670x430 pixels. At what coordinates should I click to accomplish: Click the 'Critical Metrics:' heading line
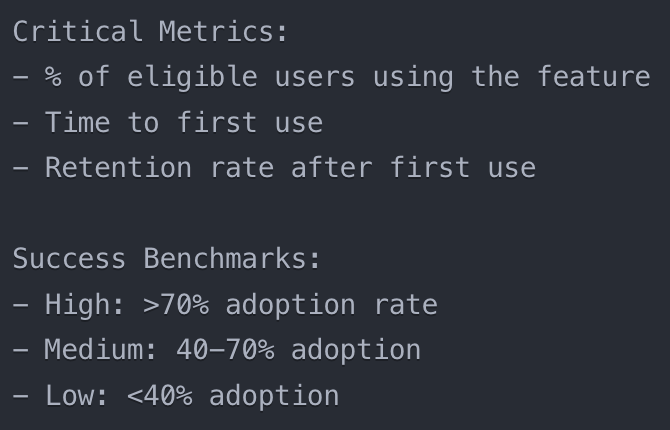(x=150, y=31)
